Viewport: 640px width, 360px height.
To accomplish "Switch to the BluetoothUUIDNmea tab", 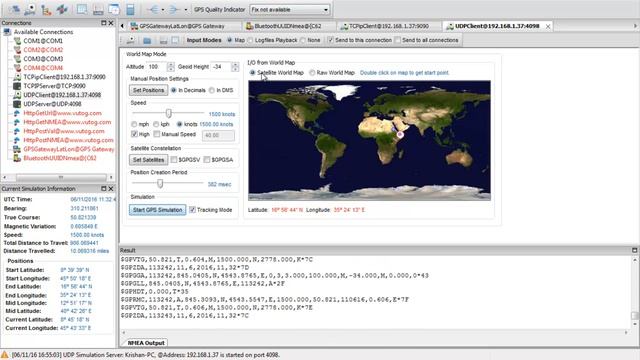I will (x=288, y=26).
